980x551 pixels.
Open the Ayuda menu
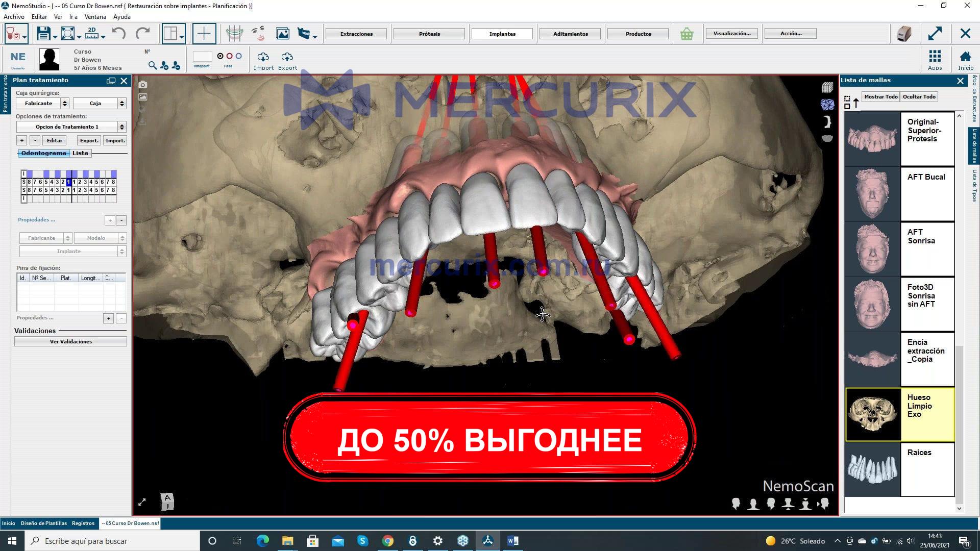122,17
